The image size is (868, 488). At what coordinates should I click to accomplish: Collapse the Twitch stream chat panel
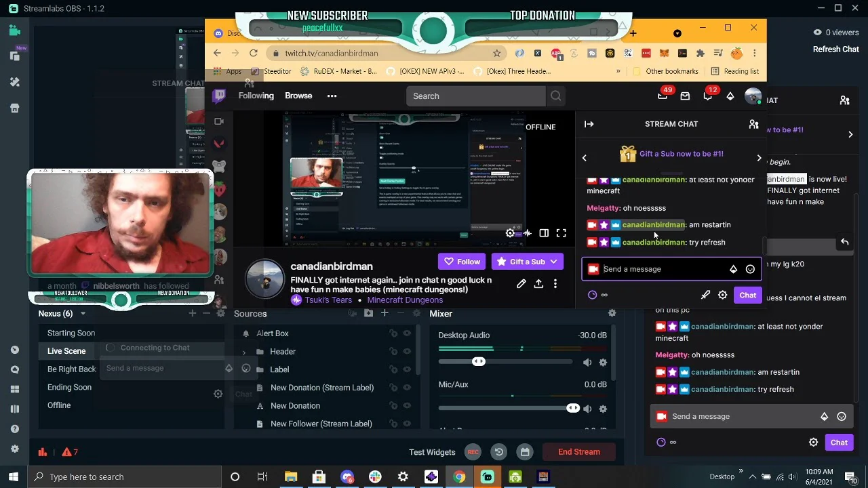pyautogui.click(x=589, y=124)
